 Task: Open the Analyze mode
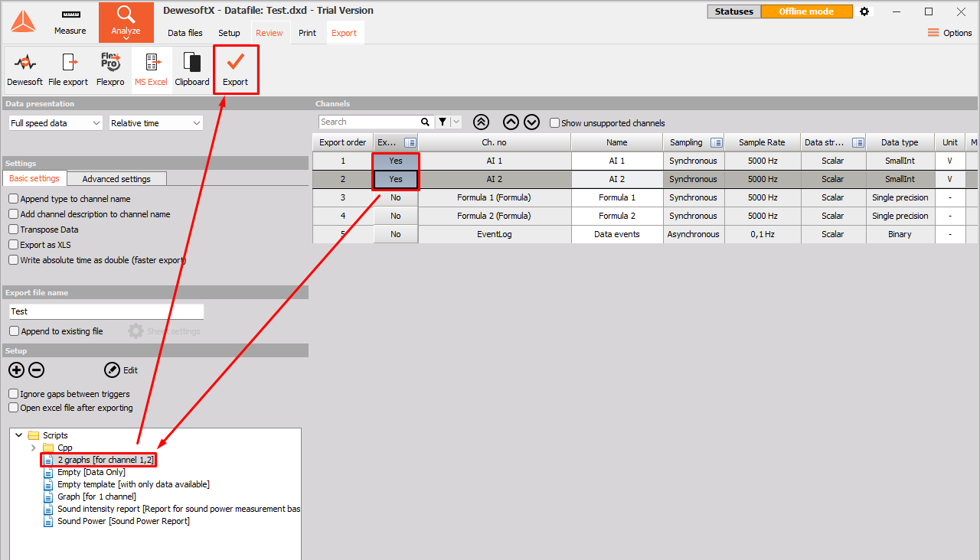pos(126,22)
